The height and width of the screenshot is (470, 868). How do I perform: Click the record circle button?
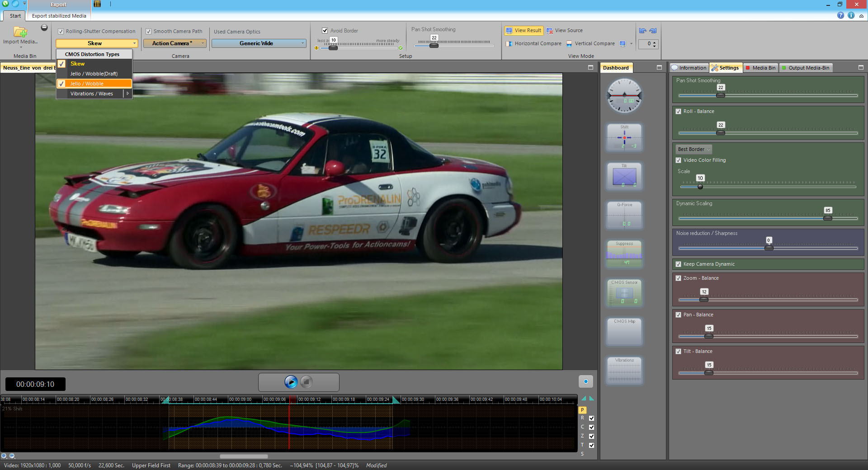585,381
